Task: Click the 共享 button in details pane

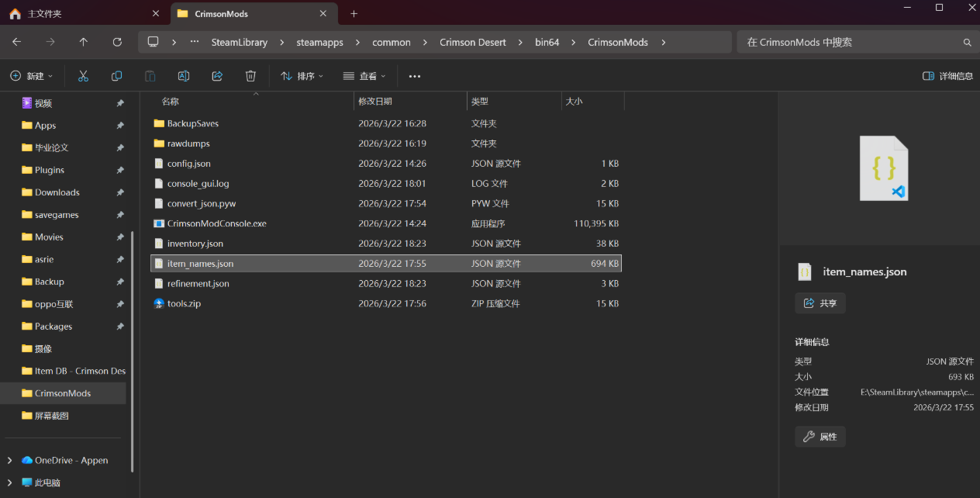Action: point(820,303)
